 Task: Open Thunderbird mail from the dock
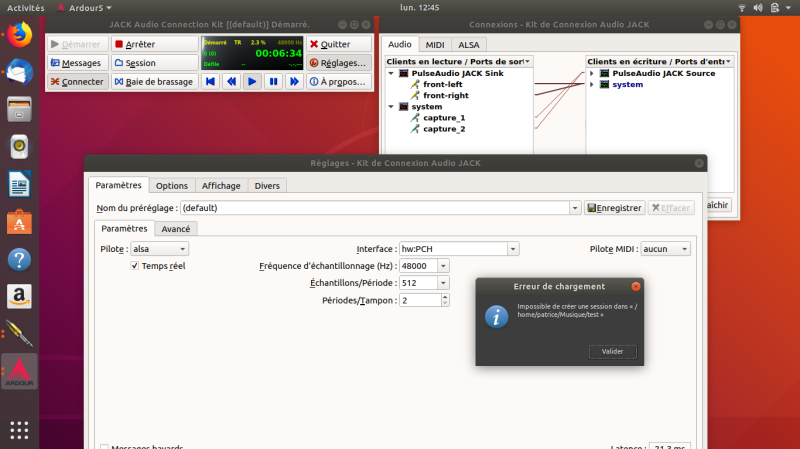click(19, 72)
